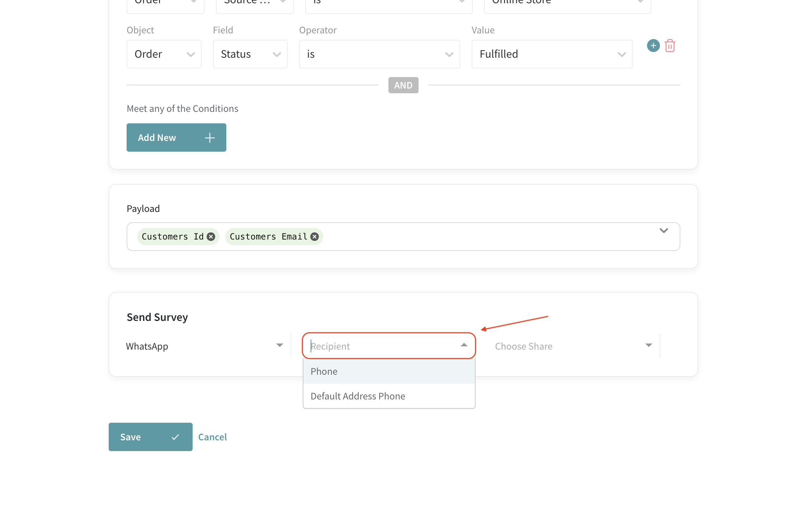
Task: Remove the Customers Id payload tag
Action: coord(211,237)
